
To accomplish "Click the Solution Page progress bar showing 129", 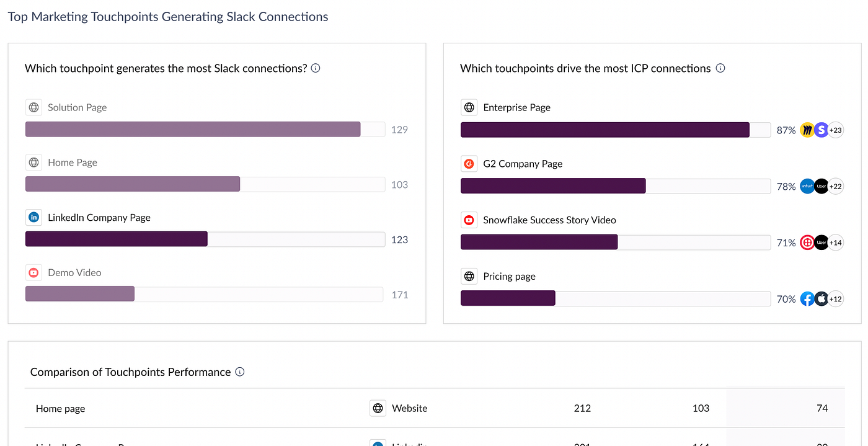I will (192, 129).
